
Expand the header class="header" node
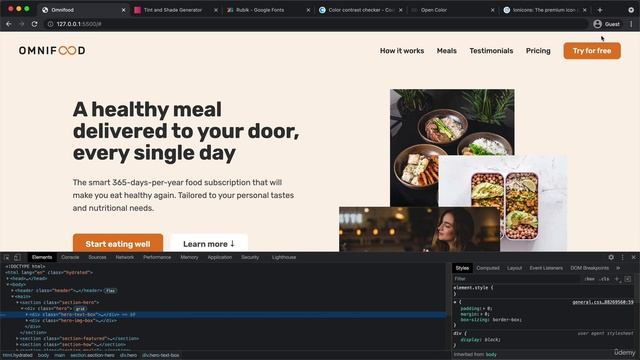coord(13,291)
